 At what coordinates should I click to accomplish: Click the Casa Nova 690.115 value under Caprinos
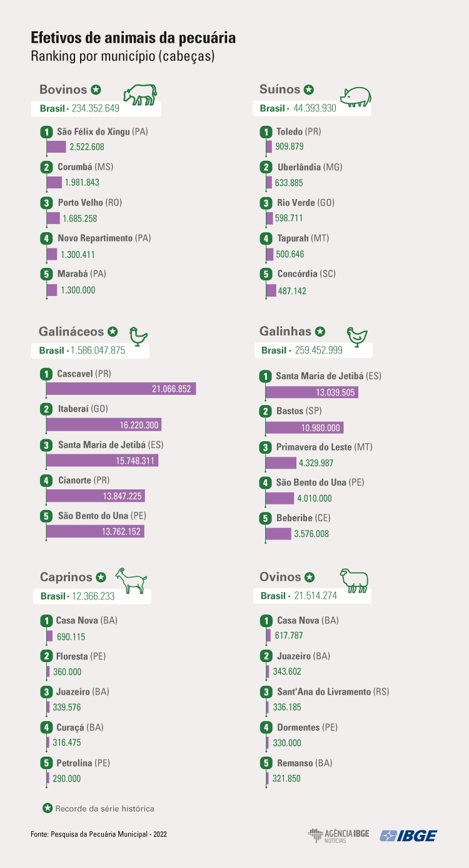pyautogui.click(x=71, y=637)
